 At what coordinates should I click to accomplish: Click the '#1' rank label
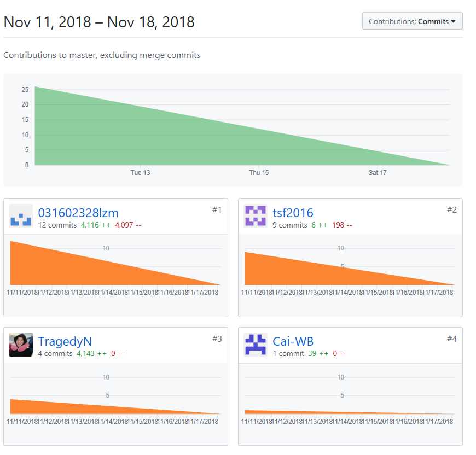coord(217,210)
